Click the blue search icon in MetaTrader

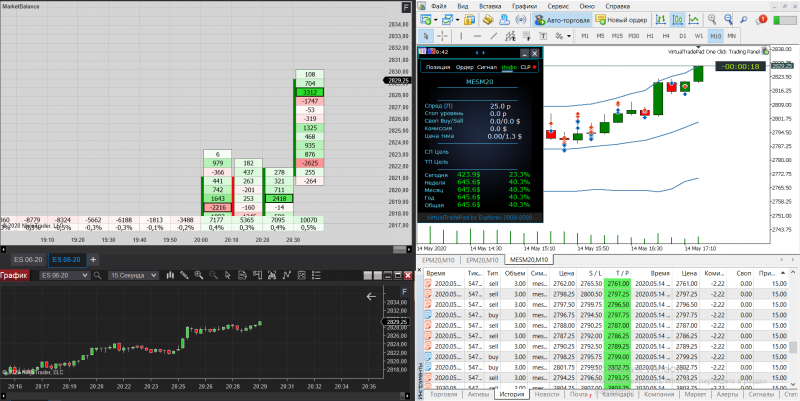(744, 20)
